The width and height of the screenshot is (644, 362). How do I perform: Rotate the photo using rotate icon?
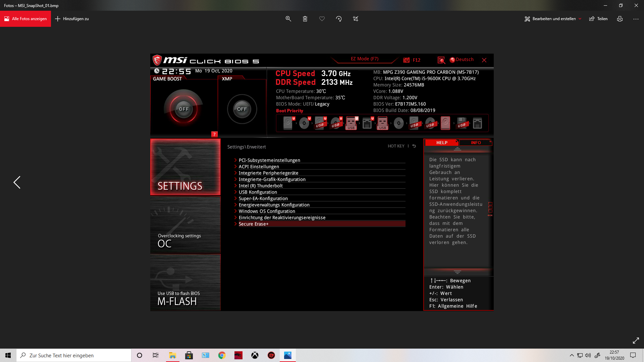339,19
